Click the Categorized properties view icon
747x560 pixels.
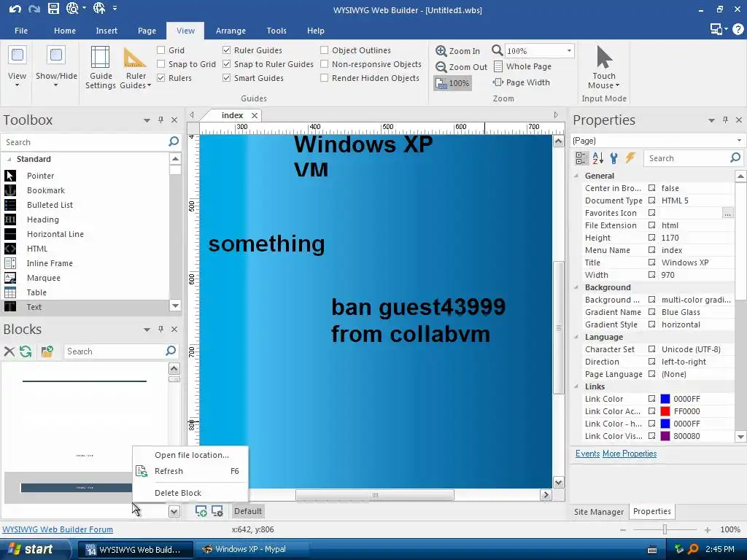[581, 158]
